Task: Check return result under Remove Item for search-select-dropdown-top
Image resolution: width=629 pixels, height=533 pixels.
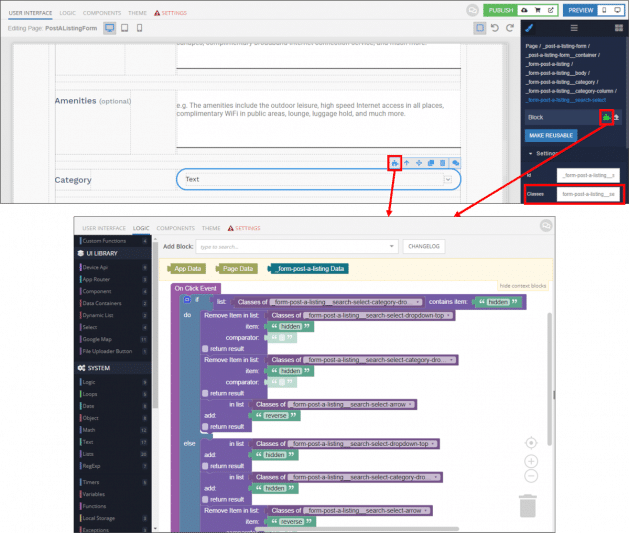Action: [205, 349]
